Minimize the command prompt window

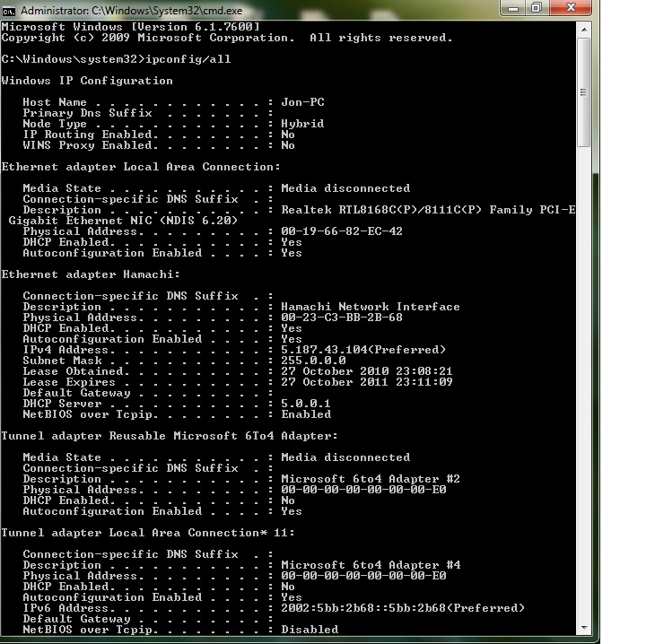513,8
